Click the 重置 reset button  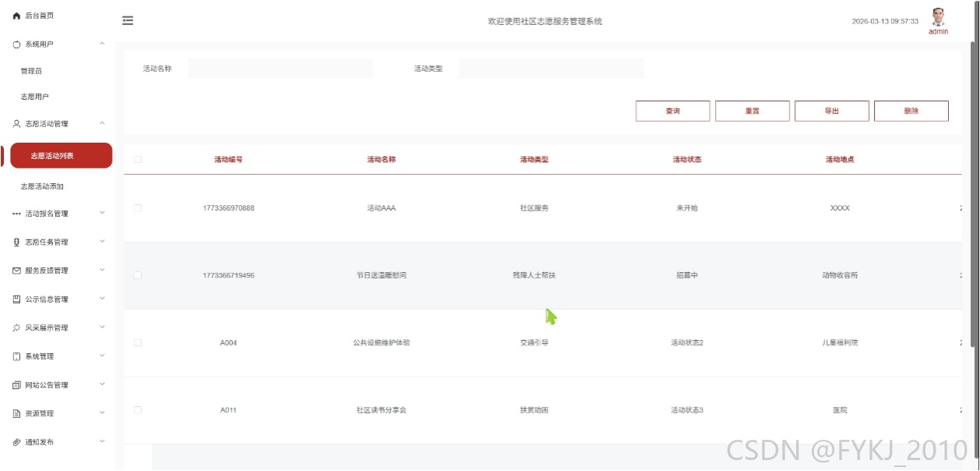[x=753, y=112]
